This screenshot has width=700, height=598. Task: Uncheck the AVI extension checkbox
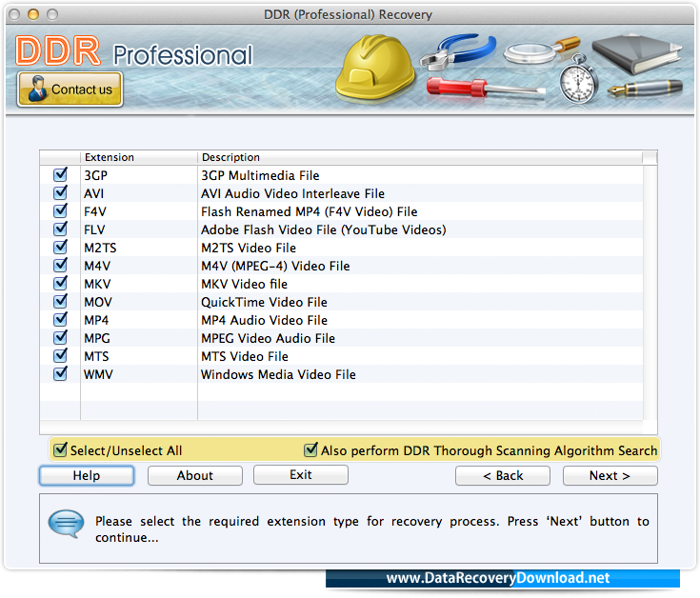coord(60,192)
